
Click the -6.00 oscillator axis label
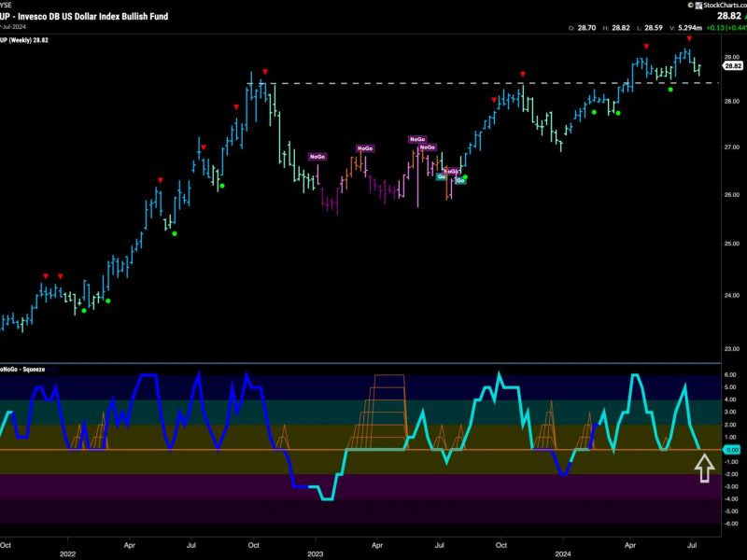point(730,524)
